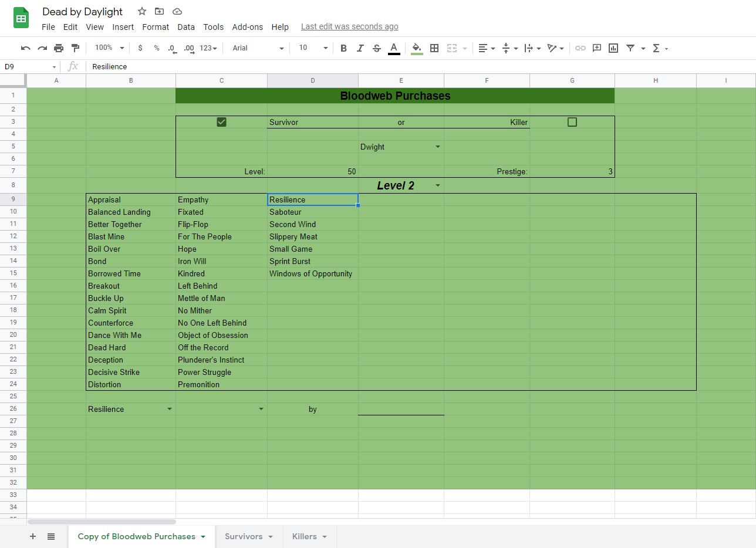This screenshot has width=756, height=548.
Task: Open the Functions sigma menu
Action: (660, 48)
